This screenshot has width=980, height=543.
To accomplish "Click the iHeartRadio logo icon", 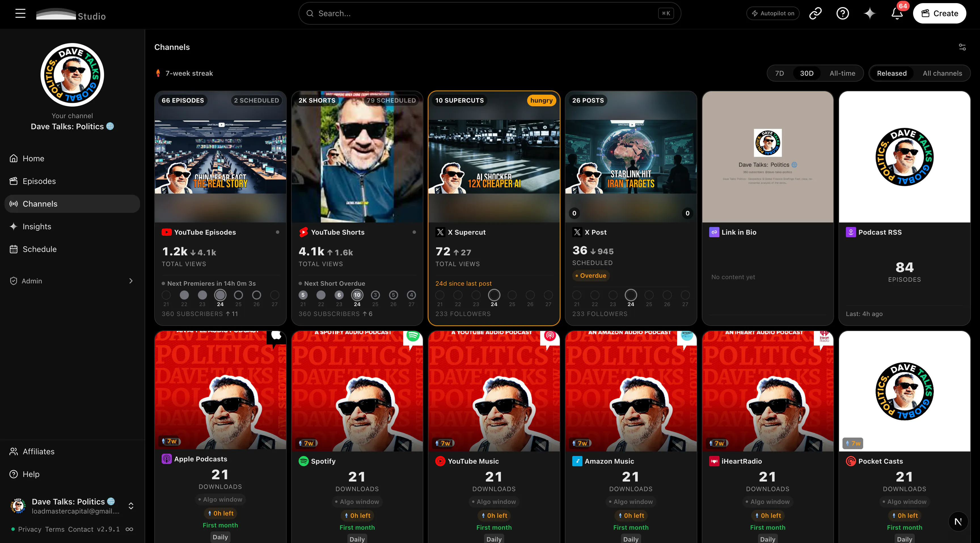I will coord(714,461).
